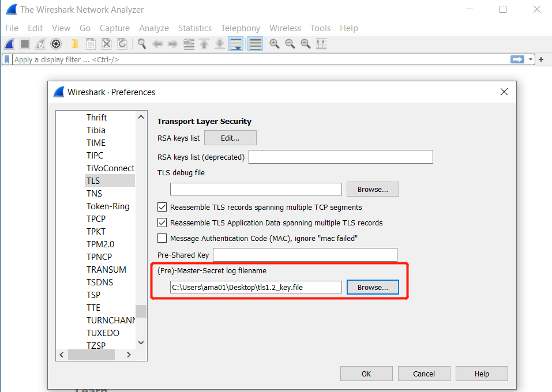Zoom in main window text
Screen dimensions: 552x392
click(275, 44)
